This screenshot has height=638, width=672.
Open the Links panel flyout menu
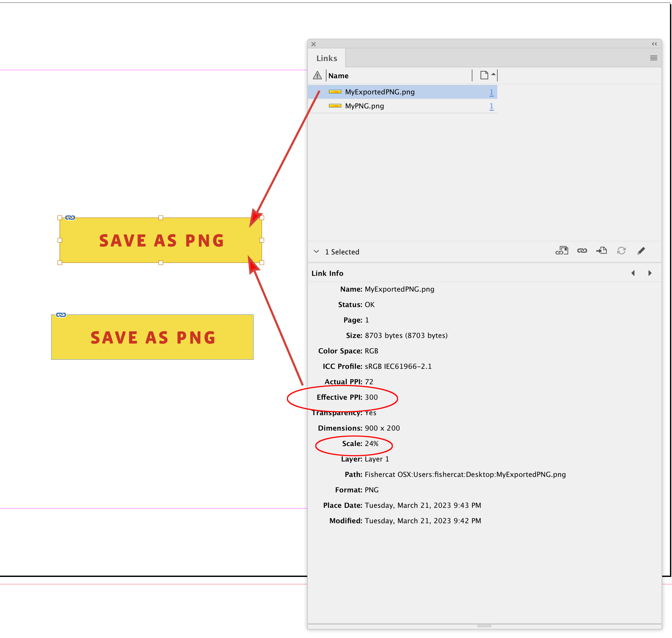(653, 58)
